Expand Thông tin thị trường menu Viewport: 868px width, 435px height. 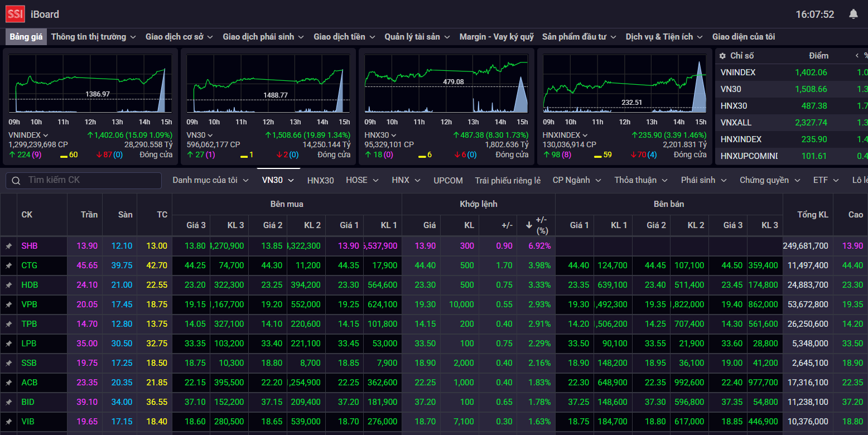click(x=94, y=37)
